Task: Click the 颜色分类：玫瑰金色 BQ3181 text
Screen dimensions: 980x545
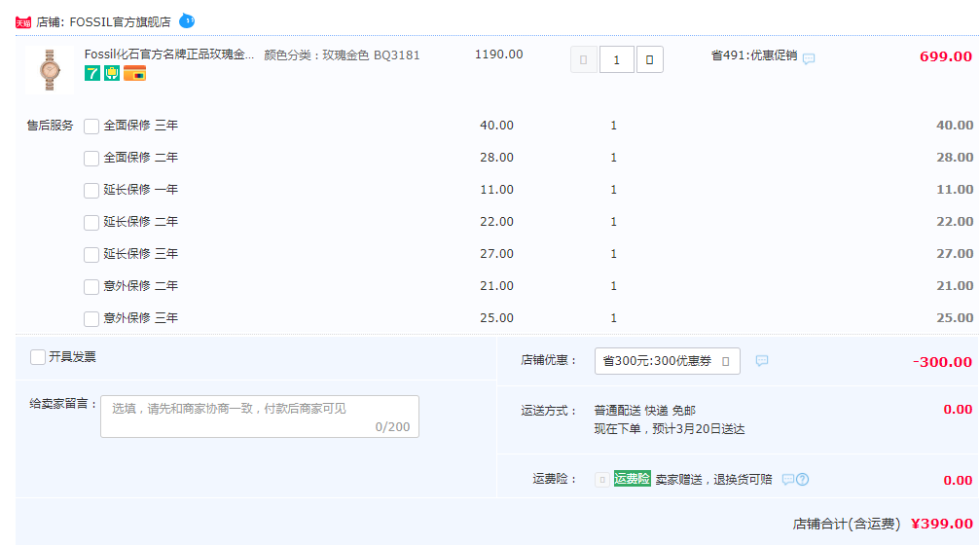Action: (x=342, y=55)
